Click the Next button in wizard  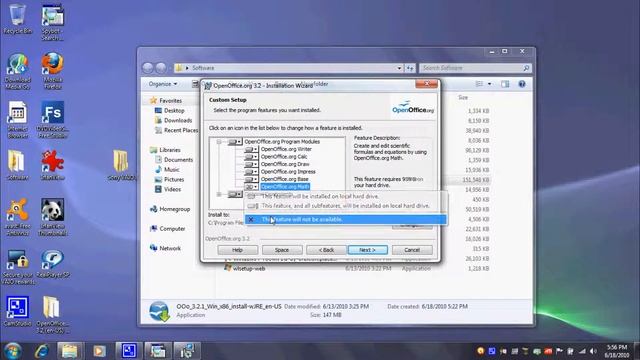[368, 250]
